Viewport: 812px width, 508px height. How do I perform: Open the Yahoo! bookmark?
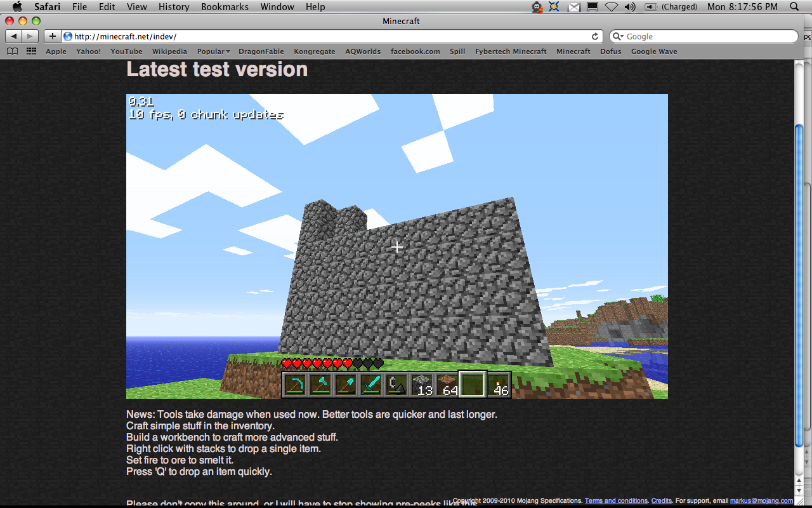coord(88,51)
